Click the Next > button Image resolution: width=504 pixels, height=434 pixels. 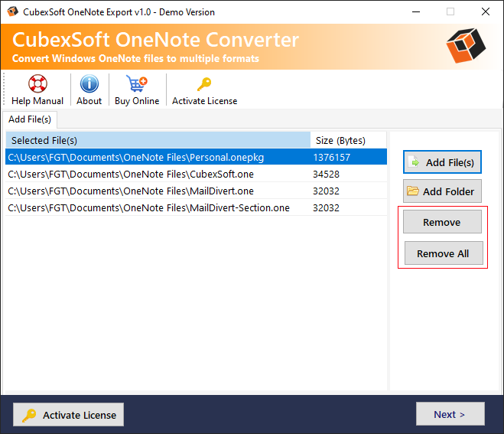coord(450,414)
